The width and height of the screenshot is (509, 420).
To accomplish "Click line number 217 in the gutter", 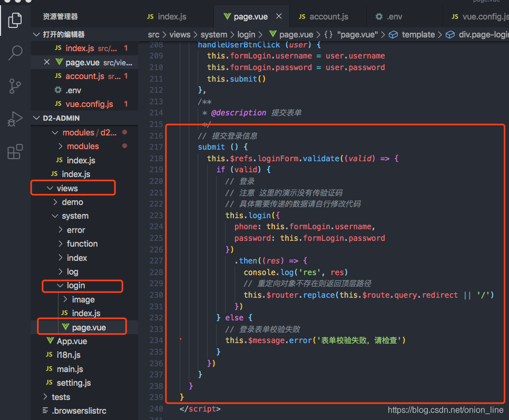I will (x=156, y=147).
